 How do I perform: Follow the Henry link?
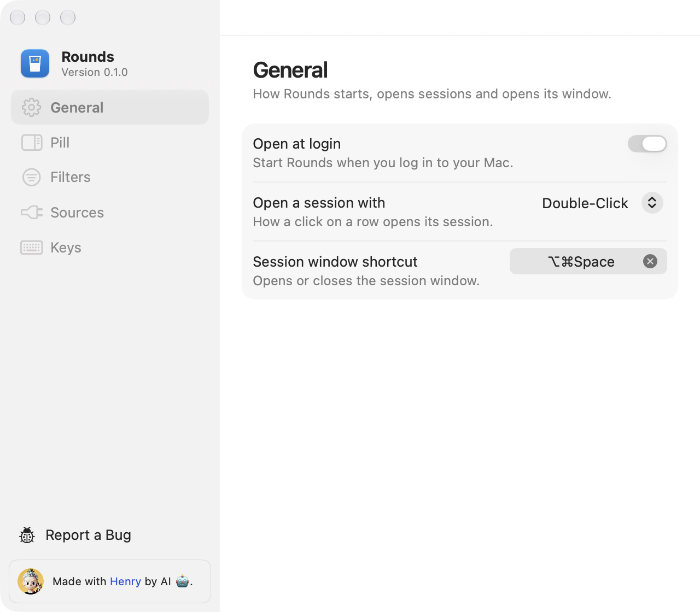[125, 581]
